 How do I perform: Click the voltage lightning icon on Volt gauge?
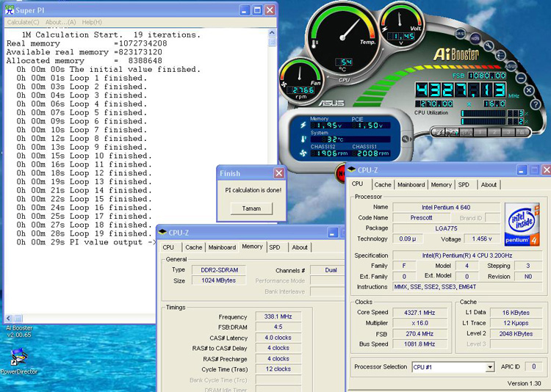[x=385, y=29]
